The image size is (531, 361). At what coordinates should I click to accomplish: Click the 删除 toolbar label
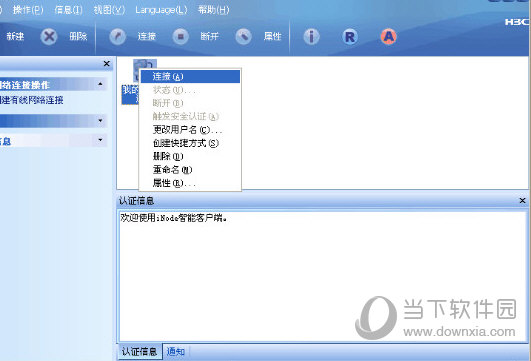tap(78, 36)
